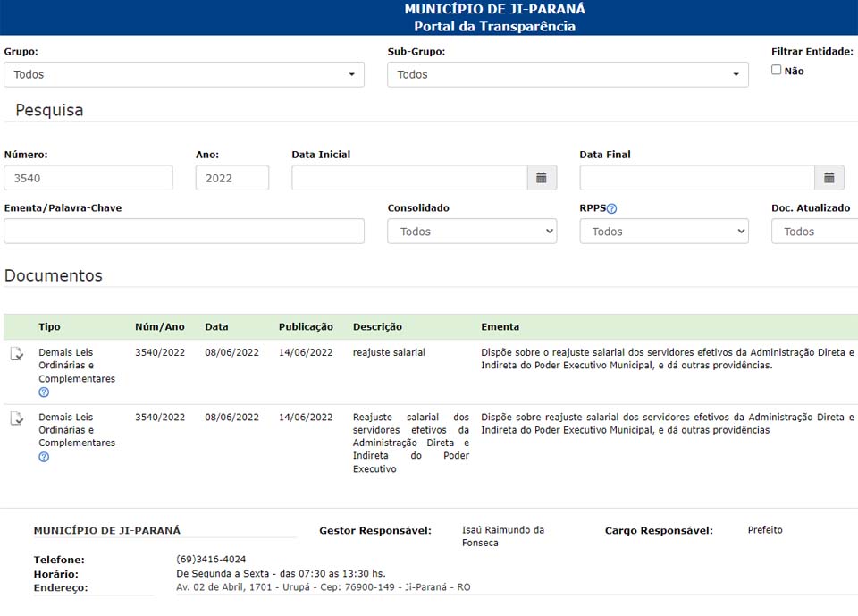Click the Portal da Transparência header title
Screen dimensions: 858x616
tap(494, 26)
